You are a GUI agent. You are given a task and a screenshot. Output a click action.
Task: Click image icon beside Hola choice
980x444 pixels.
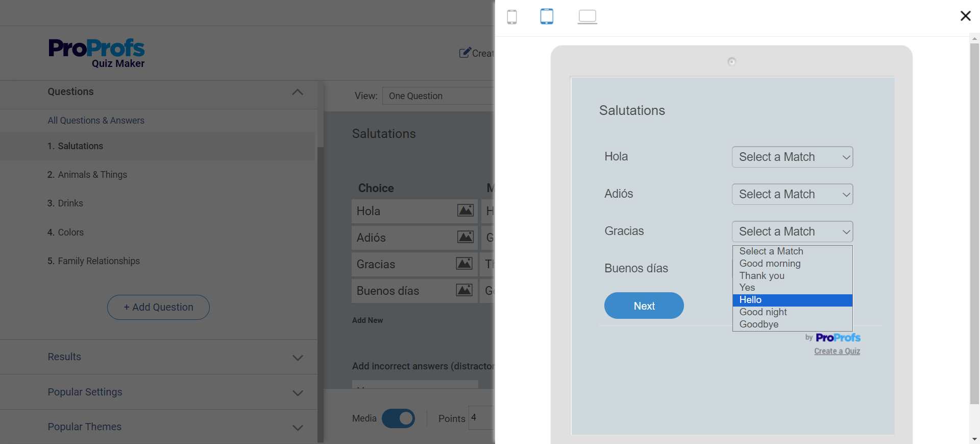point(465,211)
